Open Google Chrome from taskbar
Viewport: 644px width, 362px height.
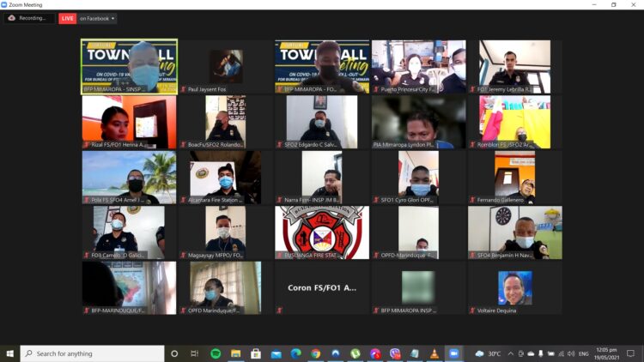(315, 353)
